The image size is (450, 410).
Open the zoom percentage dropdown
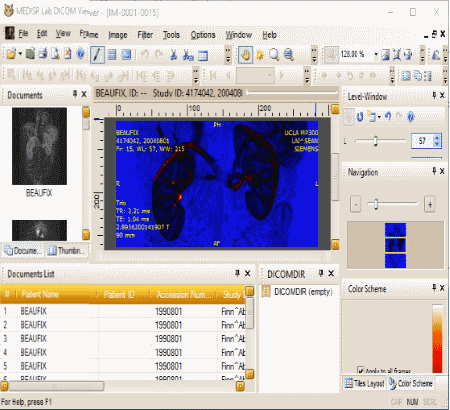(376, 54)
